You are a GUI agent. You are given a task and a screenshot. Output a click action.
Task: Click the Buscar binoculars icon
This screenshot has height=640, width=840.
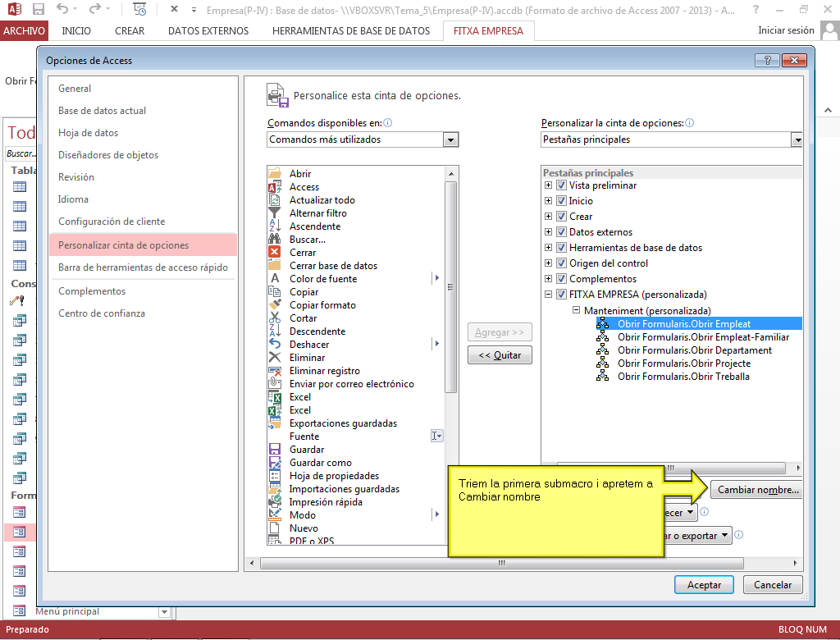(x=274, y=239)
